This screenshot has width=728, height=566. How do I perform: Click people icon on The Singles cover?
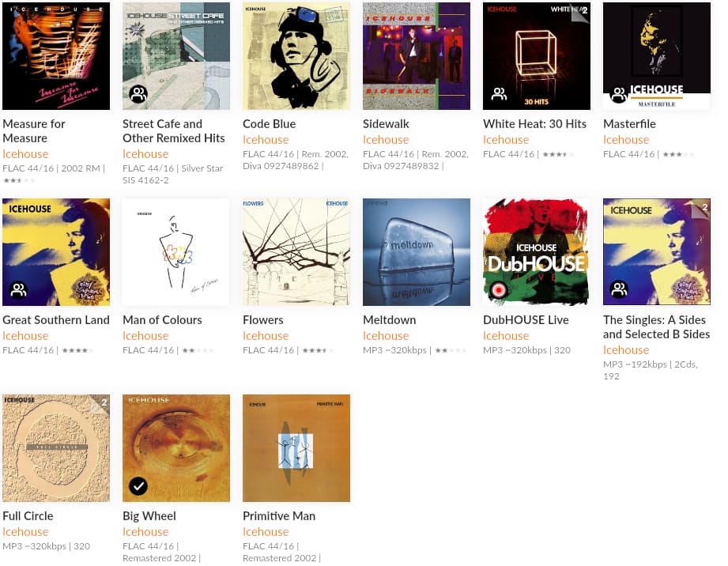(619, 290)
